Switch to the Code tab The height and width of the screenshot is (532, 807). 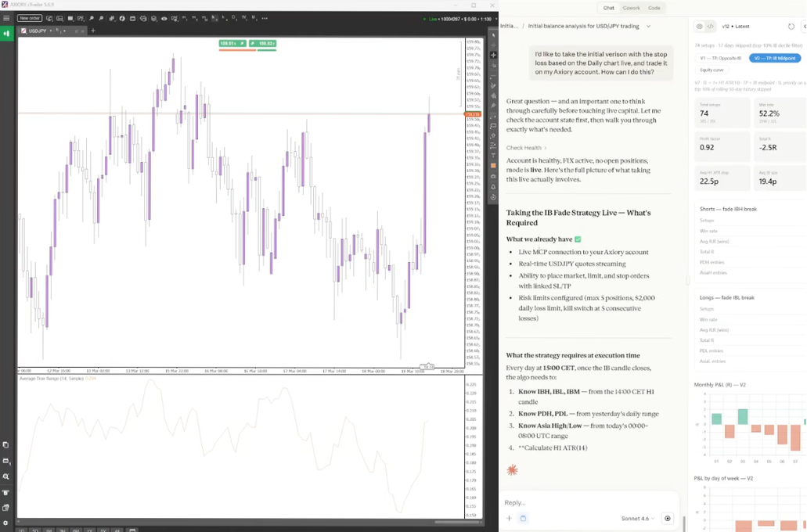pyautogui.click(x=654, y=8)
